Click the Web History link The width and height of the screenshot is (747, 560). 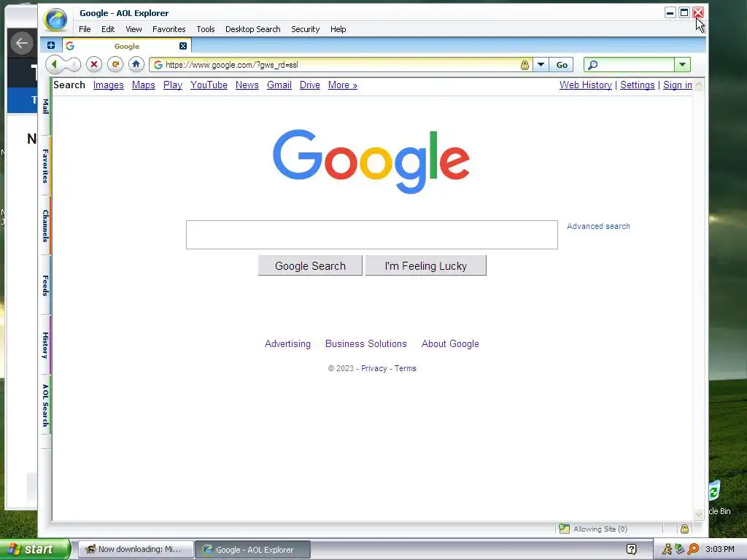click(x=586, y=85)
